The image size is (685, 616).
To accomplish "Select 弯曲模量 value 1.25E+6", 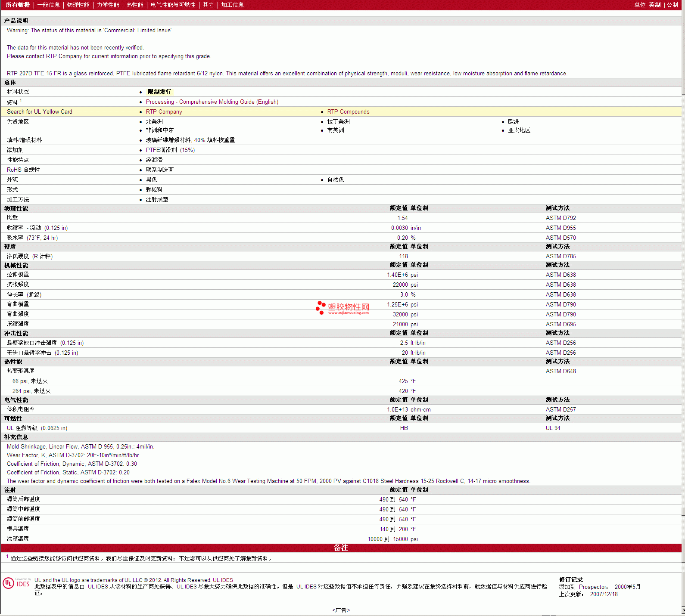I will tap(397, 304).
